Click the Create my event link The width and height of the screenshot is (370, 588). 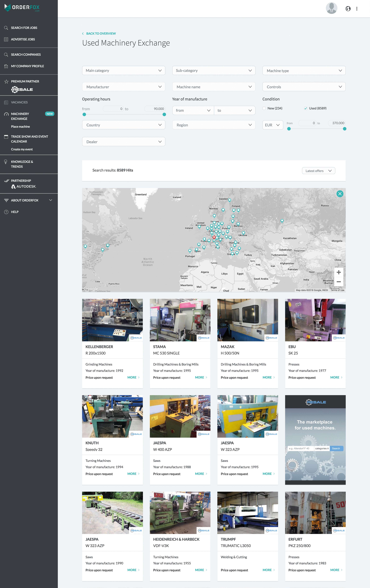[22, 149]
